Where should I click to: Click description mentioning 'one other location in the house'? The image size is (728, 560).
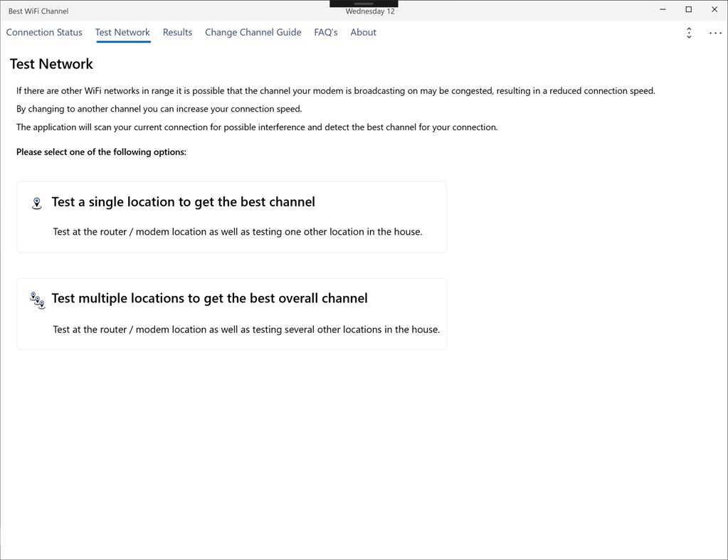(x=238, y=232)
